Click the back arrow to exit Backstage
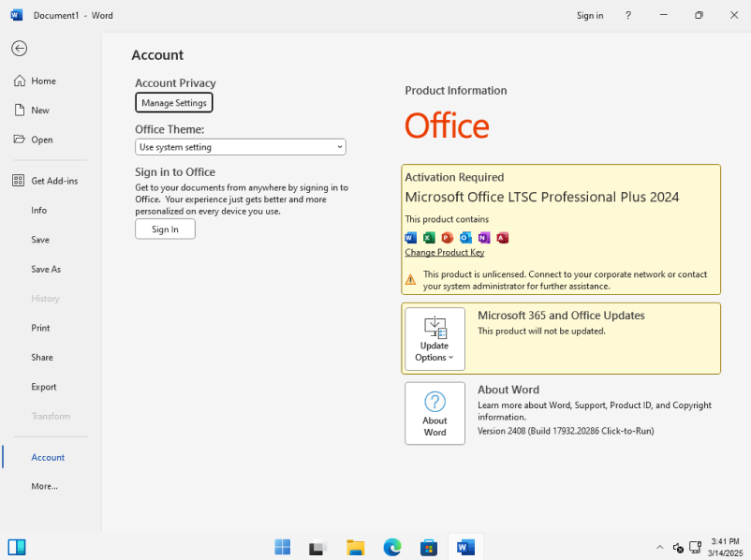The width and height of the screenshot is (751, 560). tap(19, 49)
